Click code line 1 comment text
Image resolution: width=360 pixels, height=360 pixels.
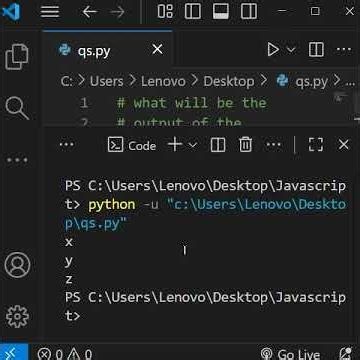(191, 103)
